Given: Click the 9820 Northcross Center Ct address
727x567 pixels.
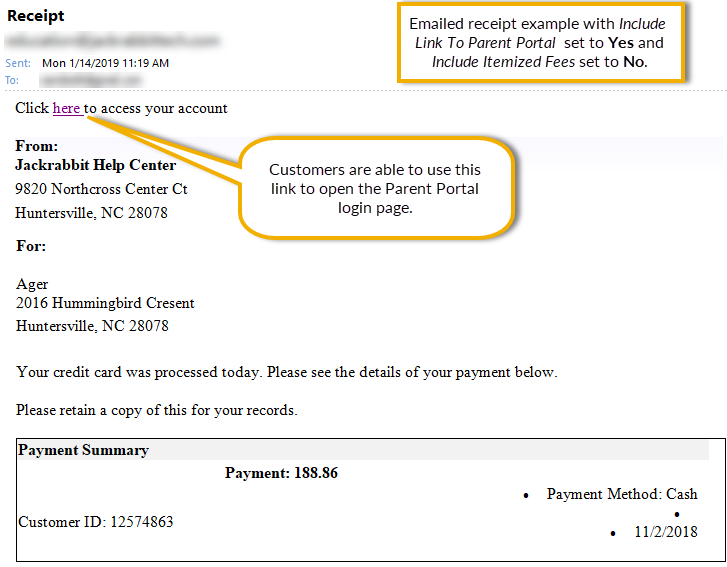Looking at the screenshot, I should click(x=101, y=189).
